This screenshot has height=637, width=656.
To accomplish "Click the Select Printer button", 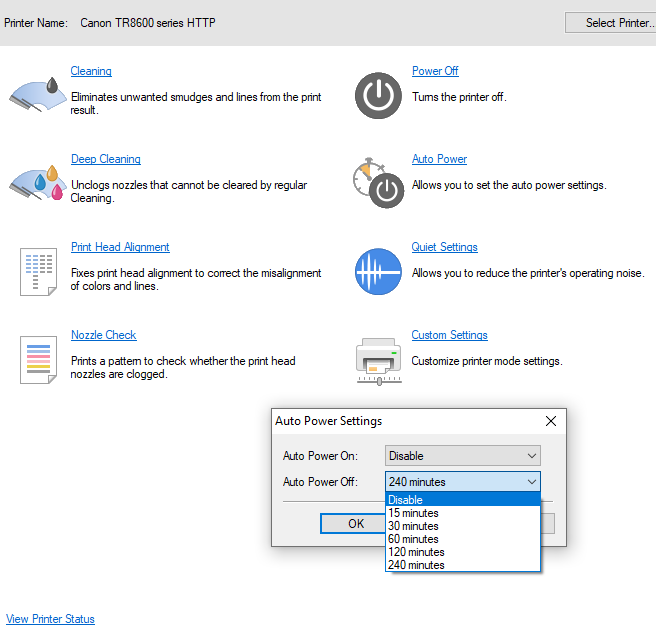I will pos(611,22).
